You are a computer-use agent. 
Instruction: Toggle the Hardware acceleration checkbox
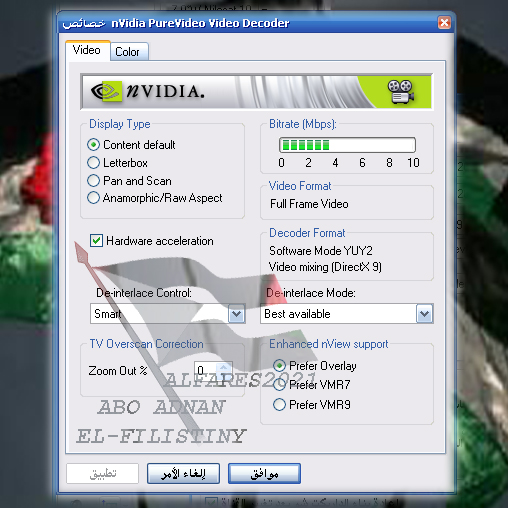(96, 240)
